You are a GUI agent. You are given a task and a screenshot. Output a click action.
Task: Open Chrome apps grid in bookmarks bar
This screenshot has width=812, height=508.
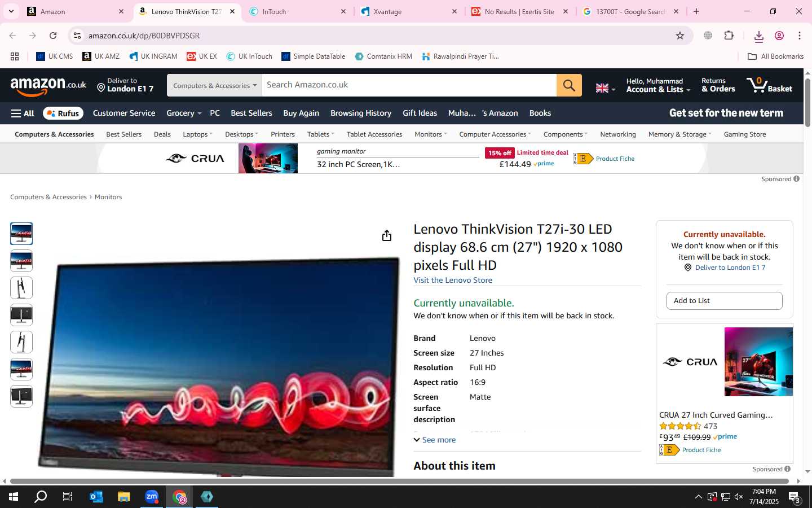click(x=15, y=56)
